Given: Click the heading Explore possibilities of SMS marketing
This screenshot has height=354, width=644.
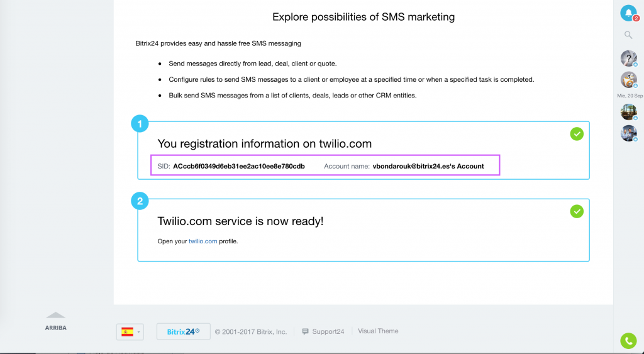Looking at the screenshot, I should click(364, 17).
